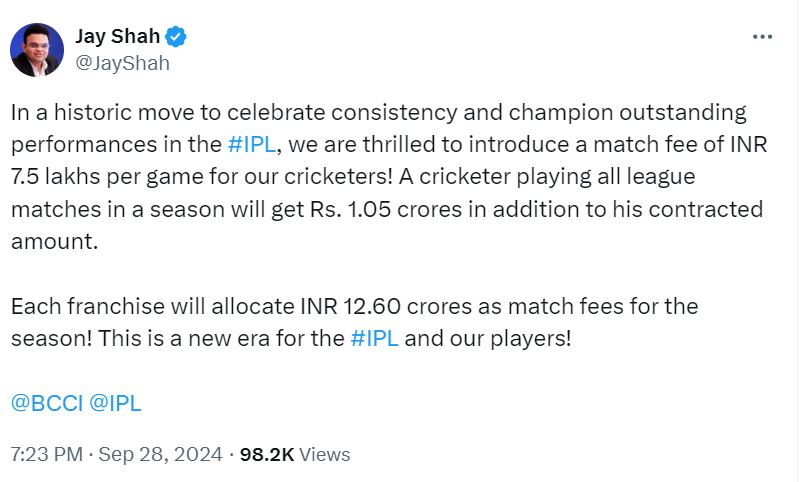
Task: Click the blue verified badge icon
Action: point(176,37)
